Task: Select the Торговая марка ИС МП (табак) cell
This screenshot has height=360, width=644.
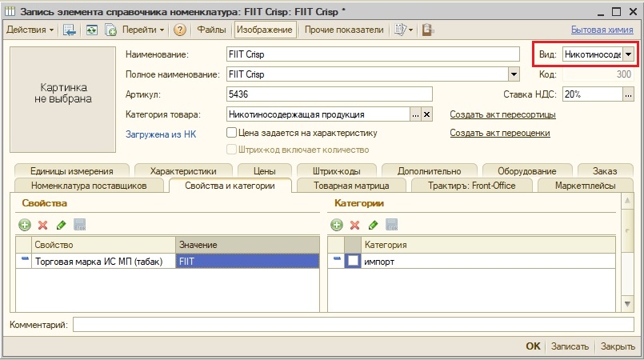Action: (x=103, y=262)
